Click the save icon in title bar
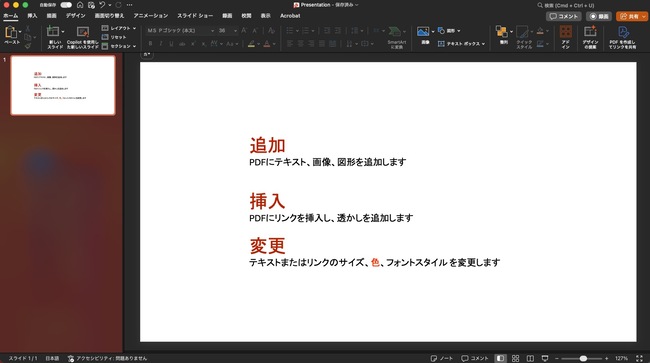Viewport: 650px width, 363px height. pos(91,5)
